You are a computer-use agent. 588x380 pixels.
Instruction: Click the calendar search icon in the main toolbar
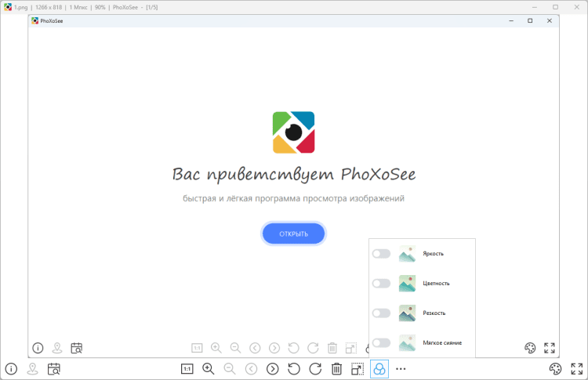point(54,369)
